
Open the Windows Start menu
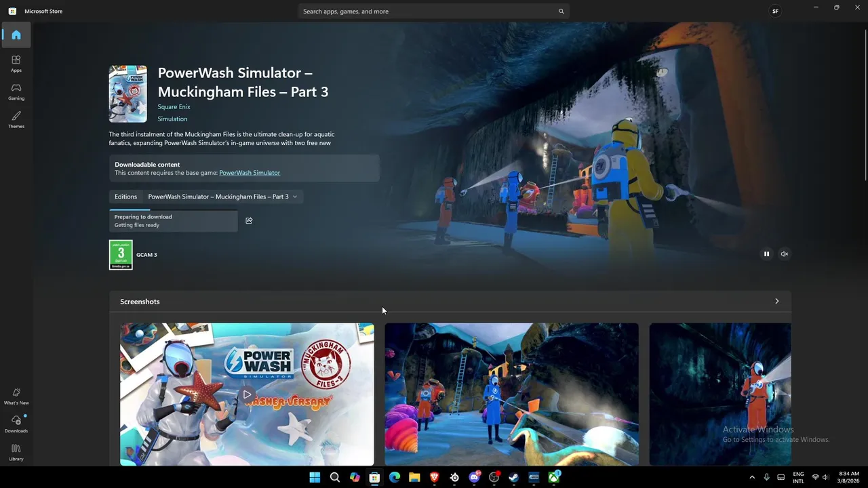point(315,477)
